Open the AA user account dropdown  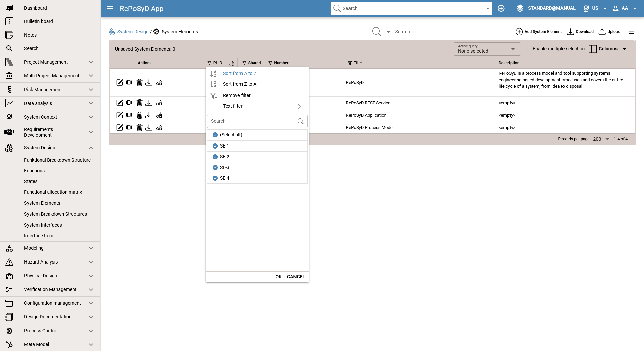click(635, 8)
